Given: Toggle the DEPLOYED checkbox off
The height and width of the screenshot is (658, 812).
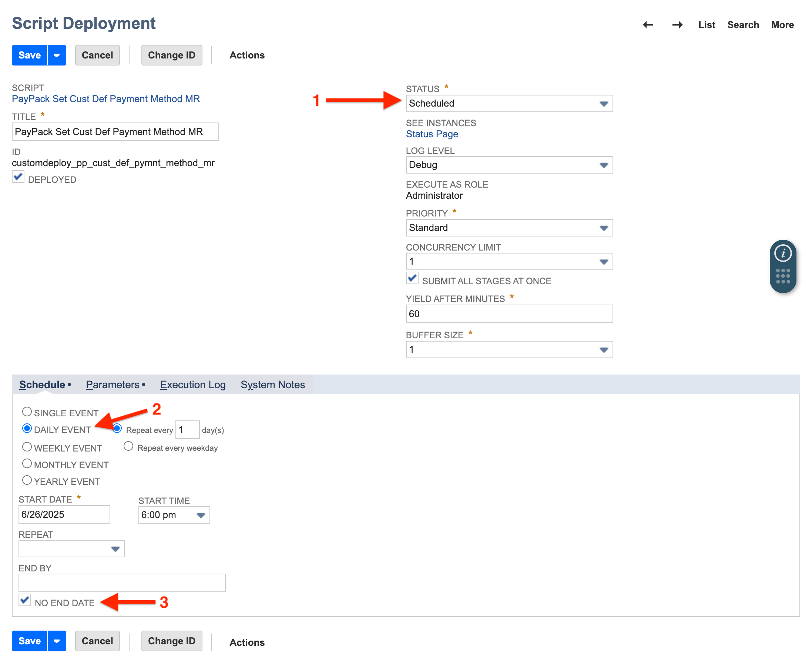Looking at the screenshot, I should [x=18, y=177].
